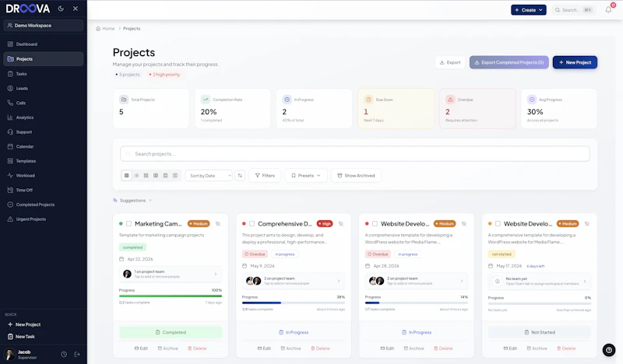Log out using the sidebar exit icon
Image resolution: width=623 pixels, height=364 pixels.
coord(77,354)
